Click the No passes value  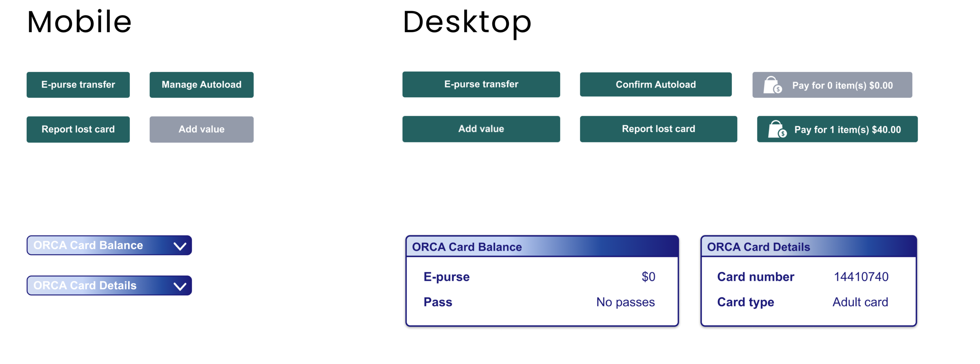coord(625,302)
